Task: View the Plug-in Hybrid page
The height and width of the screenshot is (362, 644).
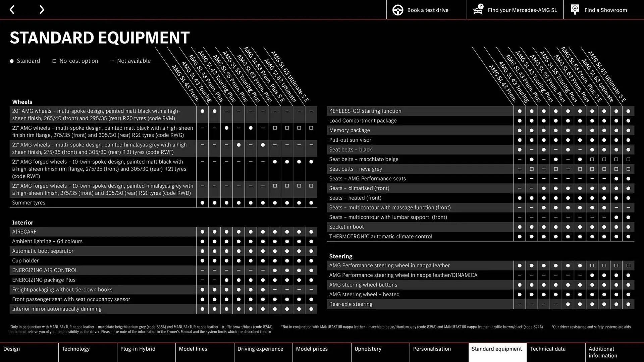Action: coord(138,349)
